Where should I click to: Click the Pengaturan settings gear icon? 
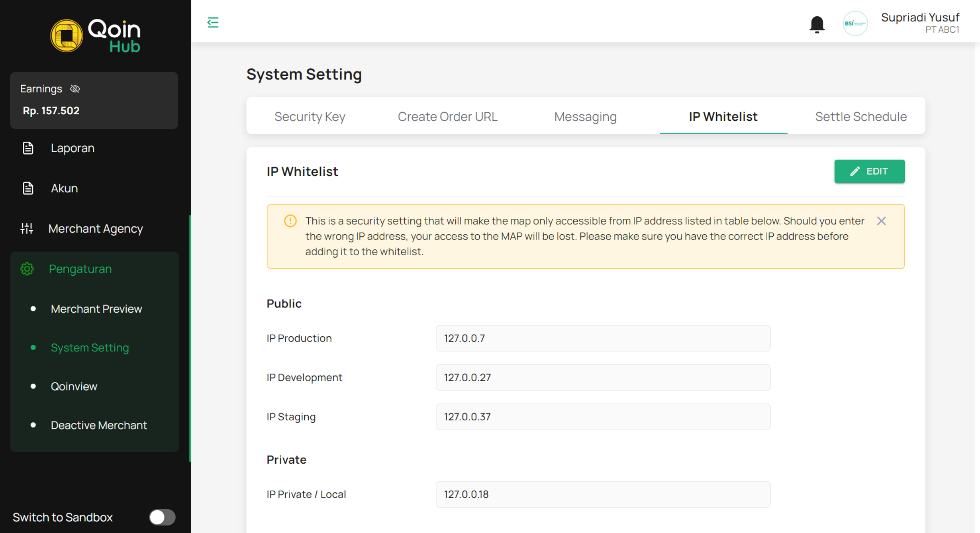[x=26, y=269]
